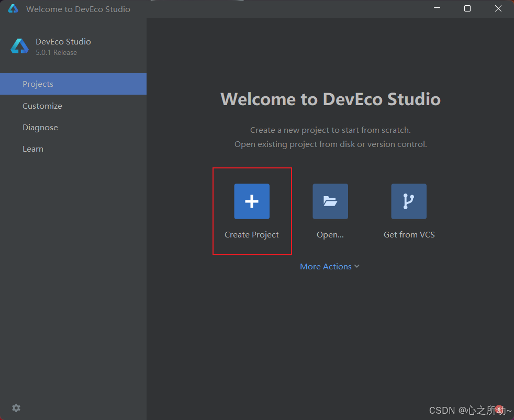Click the Open... label
The image size is (514, 420).
tap(330, 234)
